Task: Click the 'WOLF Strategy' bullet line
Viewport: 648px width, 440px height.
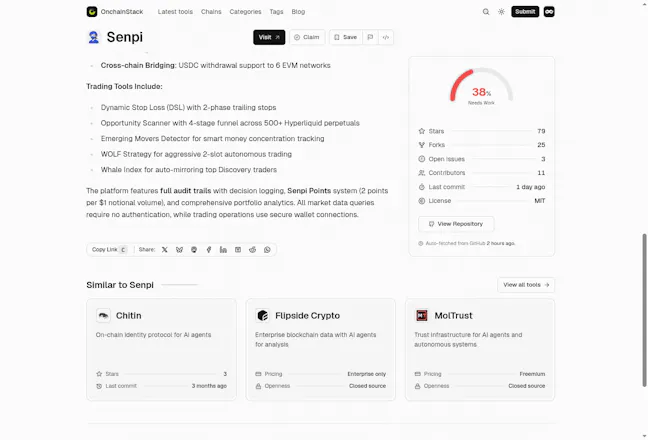Action: (x=196, y=154)
